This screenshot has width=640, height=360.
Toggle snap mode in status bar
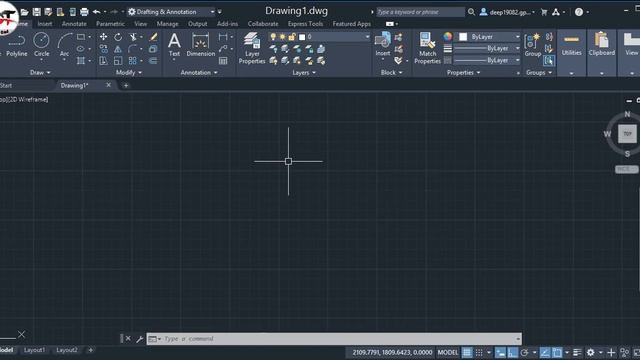[479, 352]
